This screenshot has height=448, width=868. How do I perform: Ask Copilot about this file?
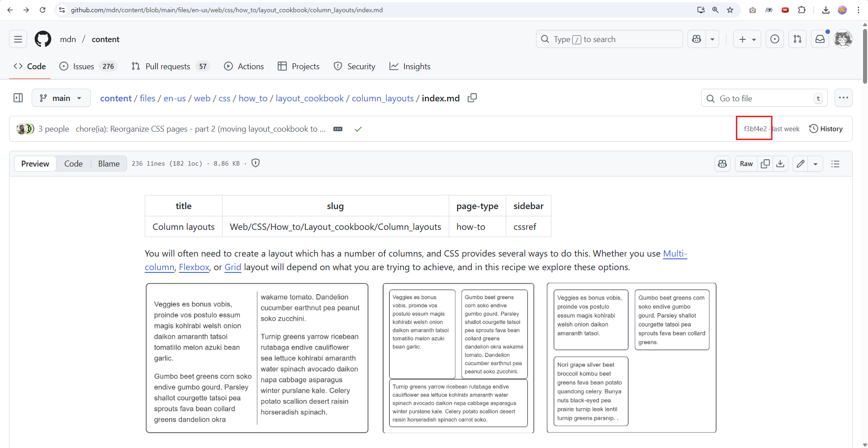[722, 164]
